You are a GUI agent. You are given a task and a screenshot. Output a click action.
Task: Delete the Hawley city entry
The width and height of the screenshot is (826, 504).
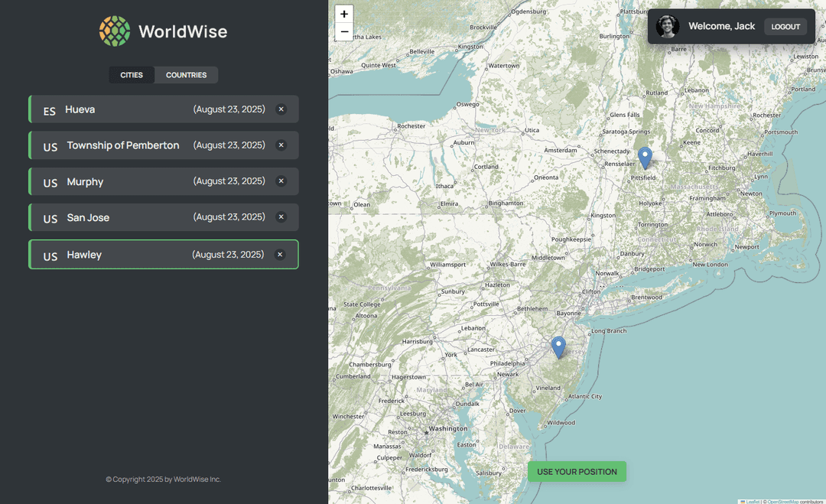(x=280, y=255)
